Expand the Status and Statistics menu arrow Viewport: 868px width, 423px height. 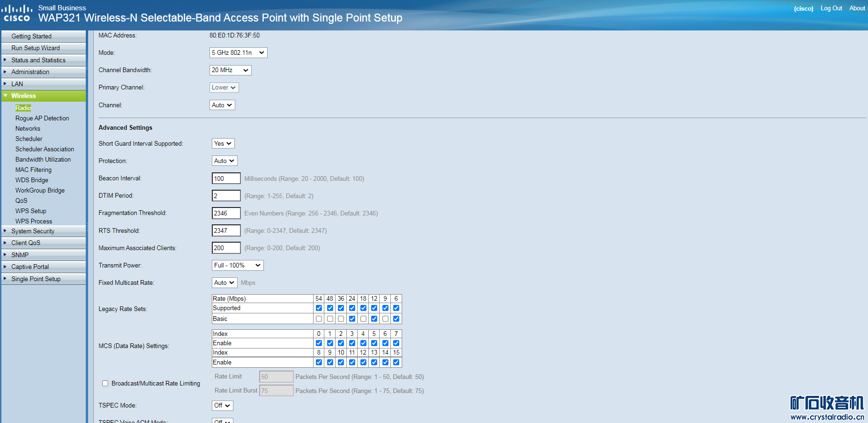(x=5, y=59)
